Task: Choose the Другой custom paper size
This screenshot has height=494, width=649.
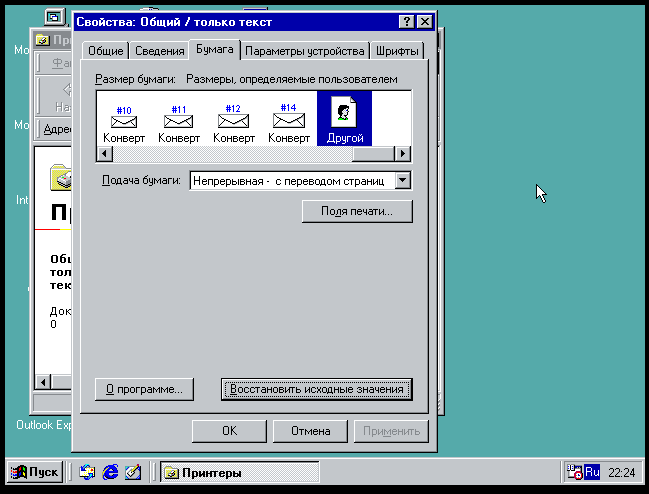Action: (x=344, y=118)
